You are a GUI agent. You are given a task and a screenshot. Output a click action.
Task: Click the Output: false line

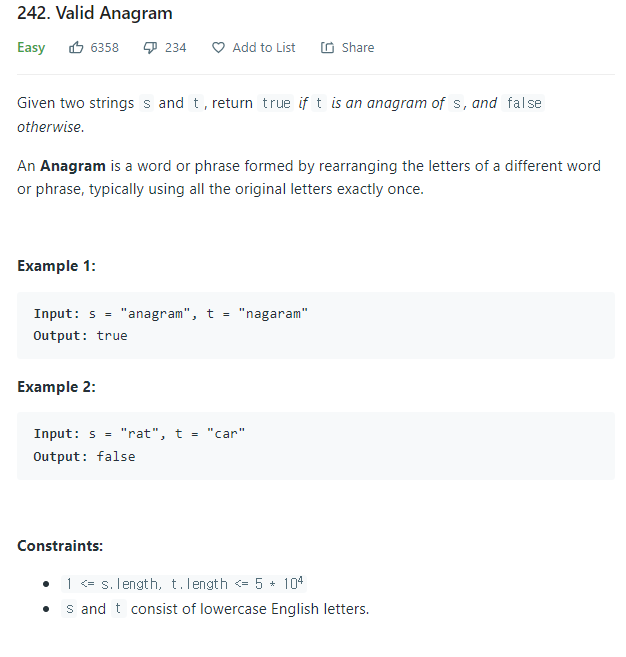click(84, 456)
